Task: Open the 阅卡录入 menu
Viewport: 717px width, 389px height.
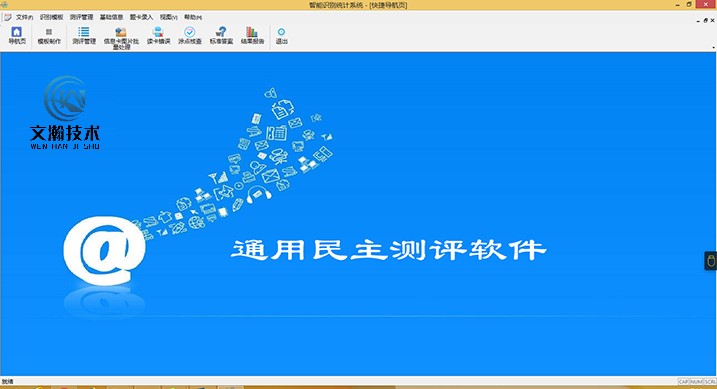Action: coord(141,17)
